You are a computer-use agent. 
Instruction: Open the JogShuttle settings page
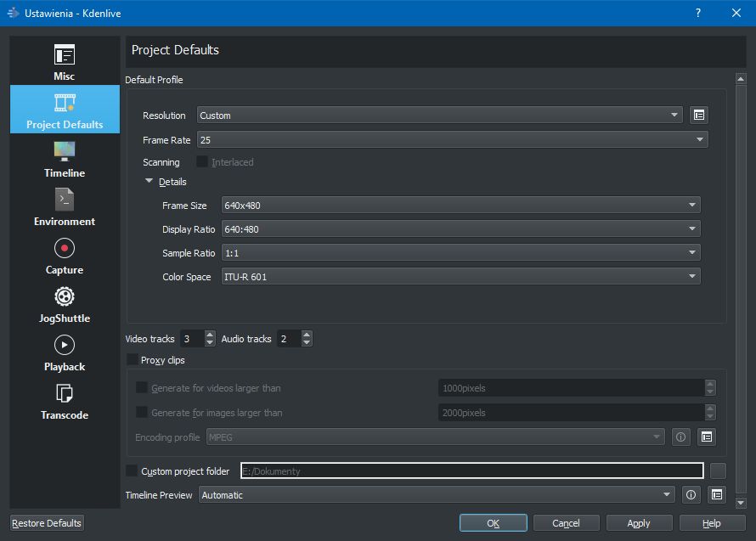(x=65, y=303)
